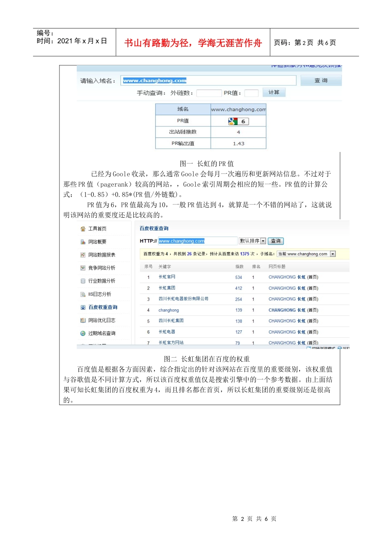Click index value 127

point(239,332)
